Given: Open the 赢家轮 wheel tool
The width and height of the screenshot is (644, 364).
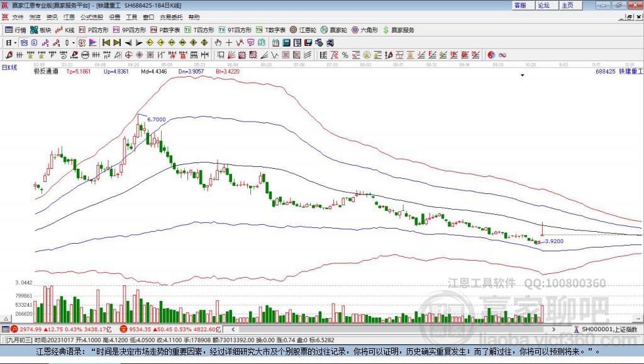Looking at the screenshot, I should pos(333,30).
